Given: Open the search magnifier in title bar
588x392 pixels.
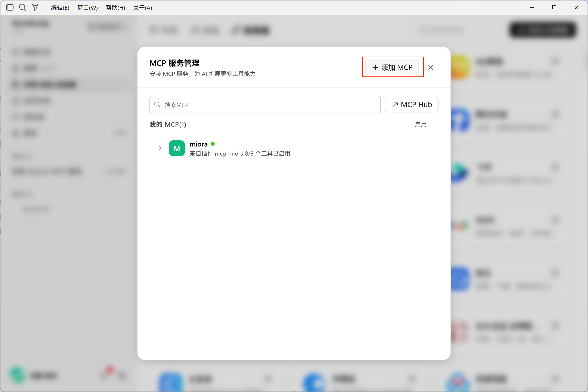Looking at the screenshot, I should click(23, 8).
